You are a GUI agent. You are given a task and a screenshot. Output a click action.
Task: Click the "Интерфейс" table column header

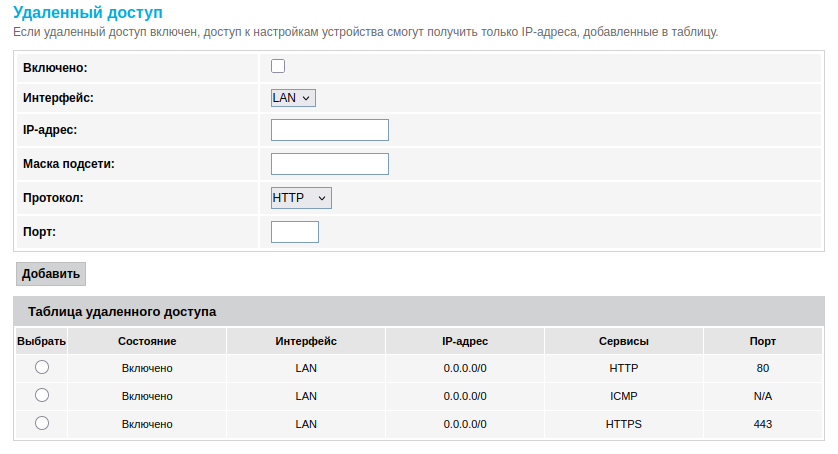point(306,341)
